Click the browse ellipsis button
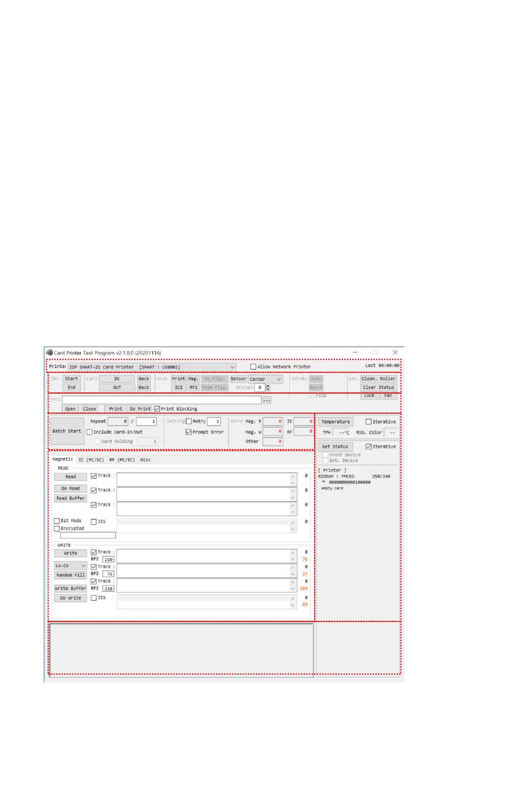Screen dimensions: 532x795 (267, 400)
